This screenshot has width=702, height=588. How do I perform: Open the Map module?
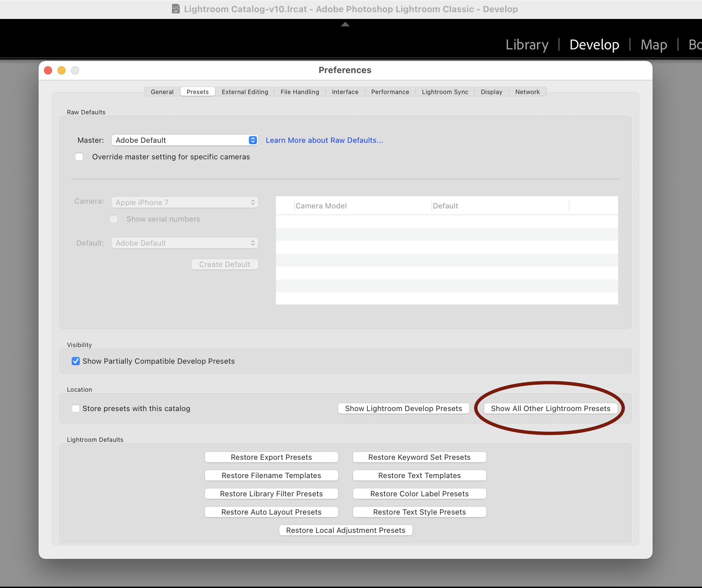(x=654, y=45)
